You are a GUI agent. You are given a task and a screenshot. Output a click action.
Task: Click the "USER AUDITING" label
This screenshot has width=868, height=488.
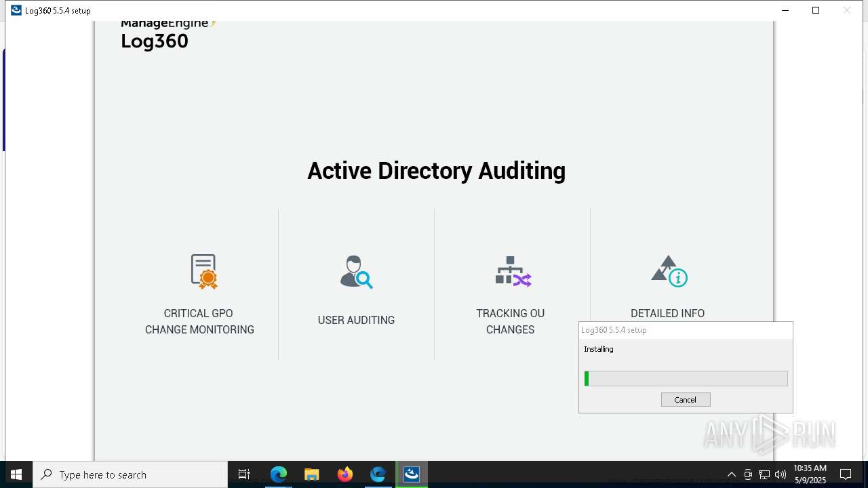[356, 320]
